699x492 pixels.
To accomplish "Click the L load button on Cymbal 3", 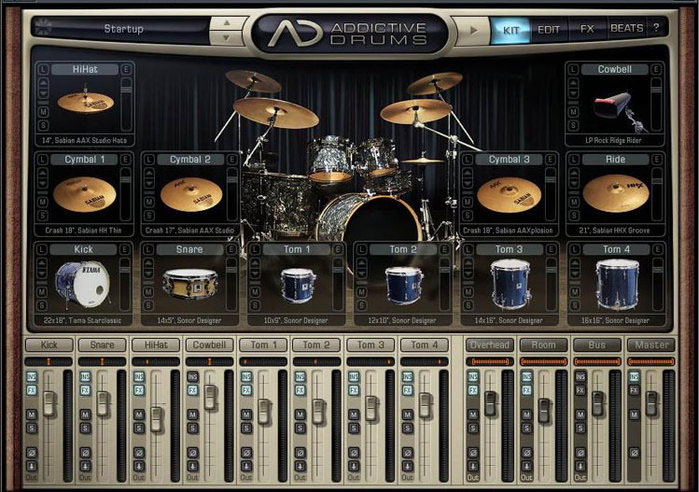I will 467,160.
